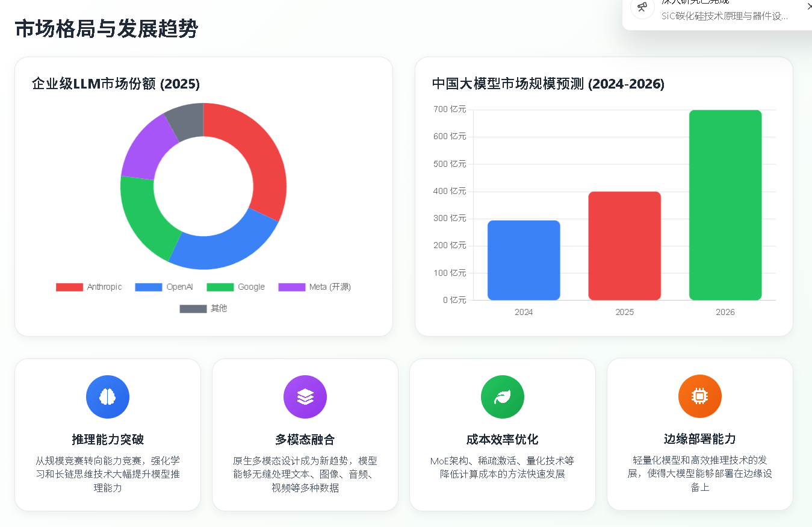812x527 pixels.
Task: Toggle Google legend entry in donut chart
Action: (x=236, y=287)
